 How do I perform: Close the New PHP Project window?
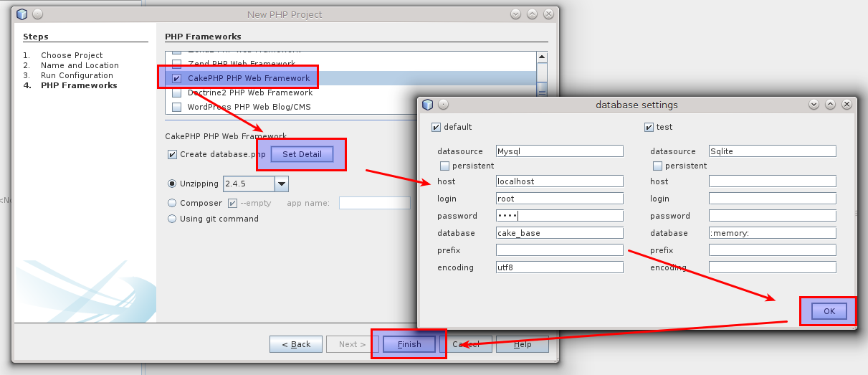coord(548,14)
